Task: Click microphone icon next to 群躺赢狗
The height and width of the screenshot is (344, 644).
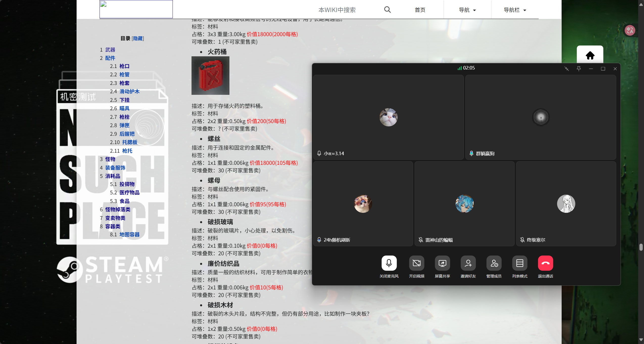Action: click(471, 153)
